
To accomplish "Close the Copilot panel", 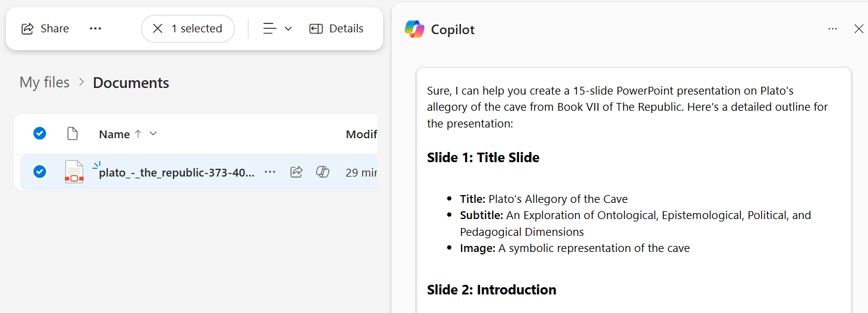I will (858, 29).
